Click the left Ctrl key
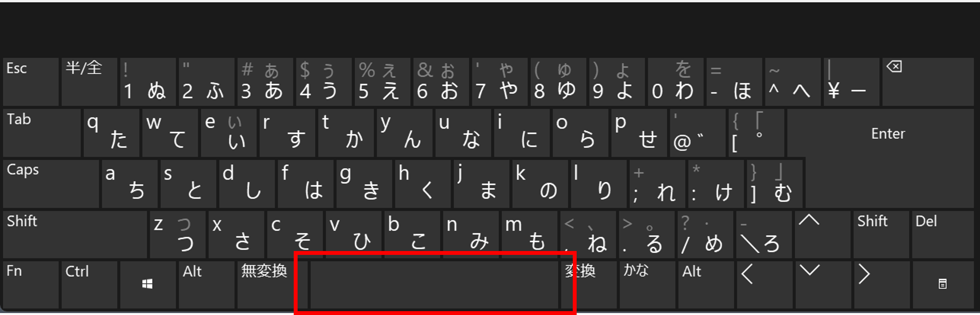Screen dimensions: 980x315 (89, 285)
